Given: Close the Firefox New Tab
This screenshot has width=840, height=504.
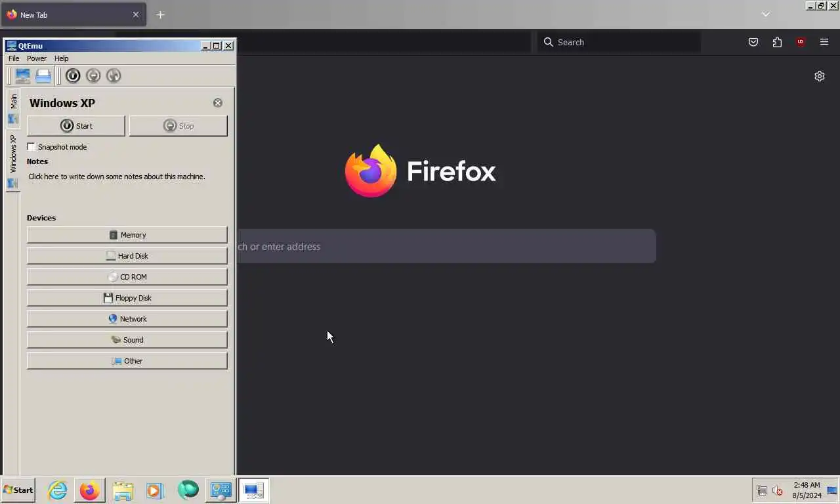Looking at the screenshot, I should pos(136,14).
